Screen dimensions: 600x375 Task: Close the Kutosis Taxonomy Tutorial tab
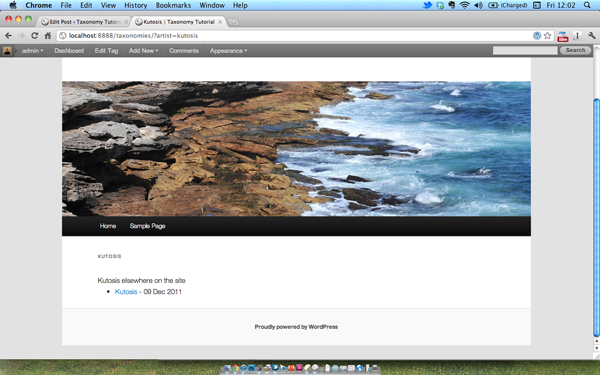[220, 22]
